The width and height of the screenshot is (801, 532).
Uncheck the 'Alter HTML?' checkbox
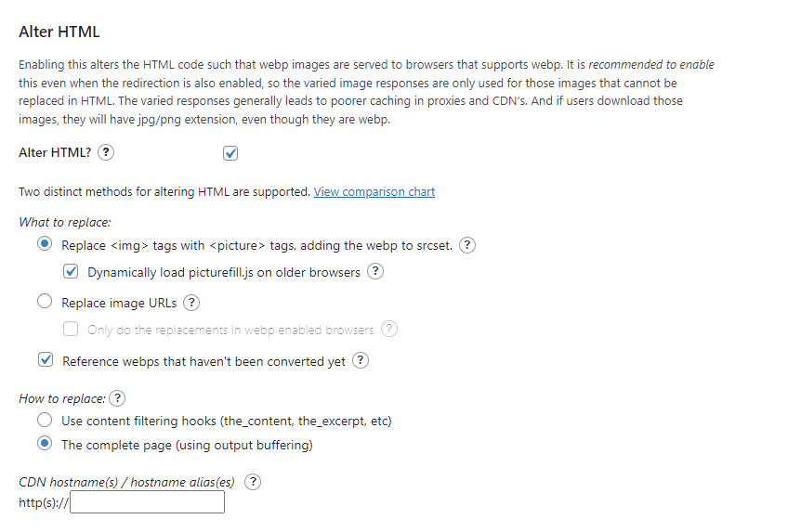coord(230,153)
